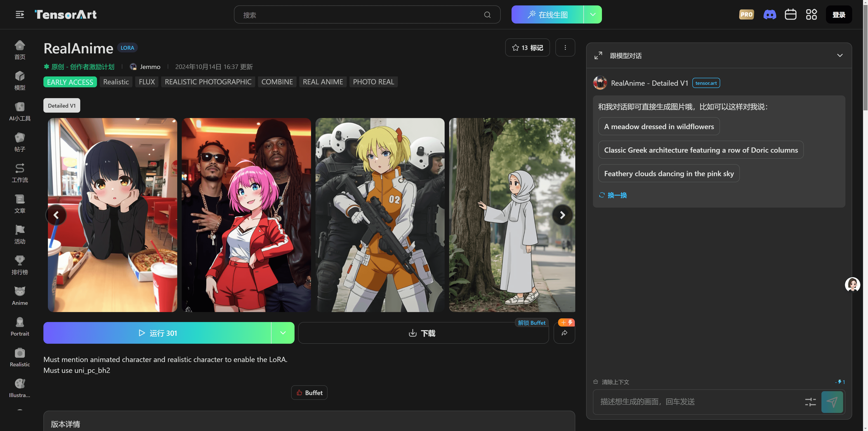Viewport: 868px width, 431px height.
Task: Open the black-haired girl pizza thumbnail
Action: click(x=113, y=215)
